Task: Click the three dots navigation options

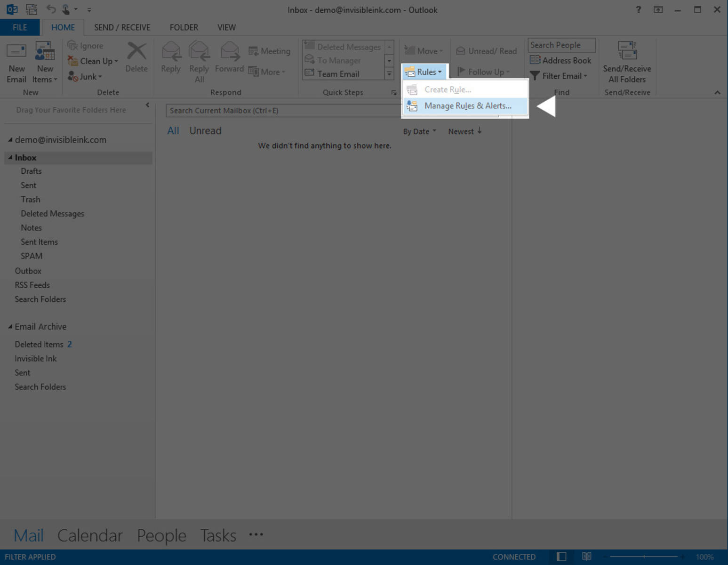Action: (256, 534)
